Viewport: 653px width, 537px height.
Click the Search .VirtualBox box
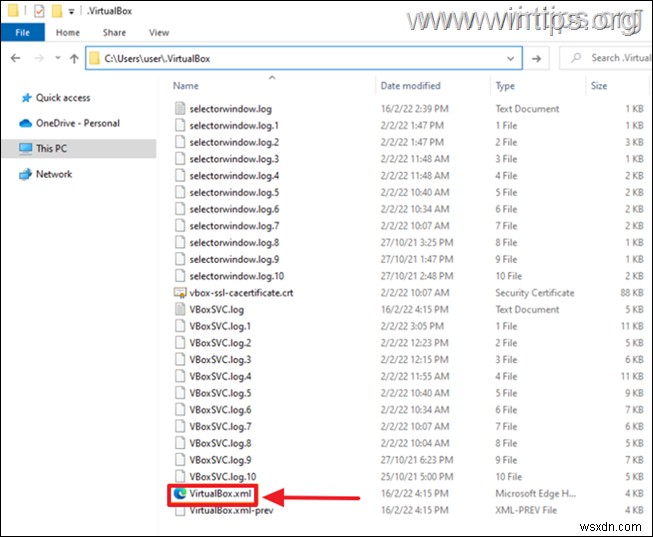pyautogui.click(x=608, y=58)
